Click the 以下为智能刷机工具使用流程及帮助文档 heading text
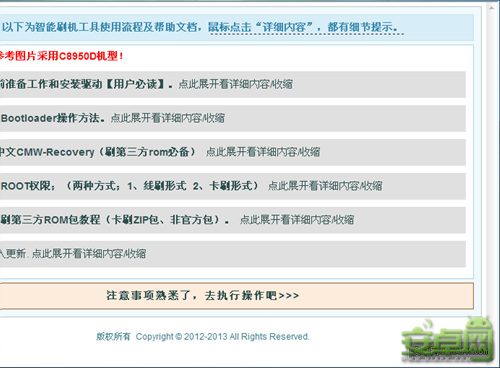The width and height of the screenshot is (500, 368). 100,27
